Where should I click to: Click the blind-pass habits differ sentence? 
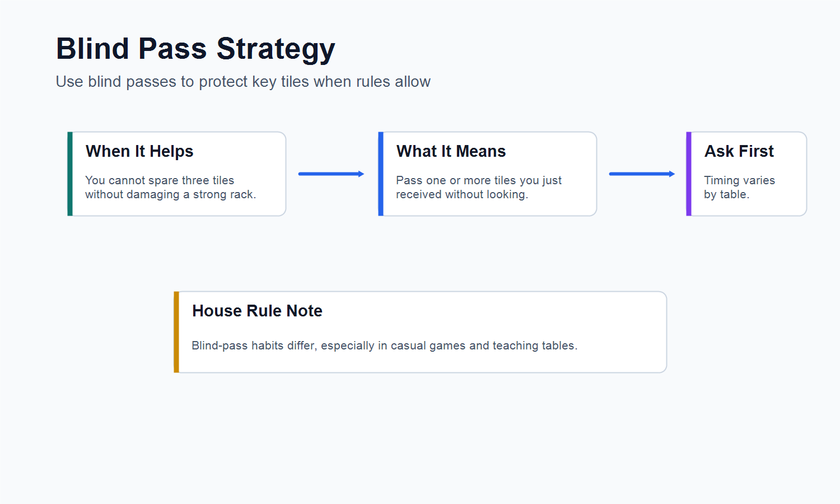click(384, 346)
